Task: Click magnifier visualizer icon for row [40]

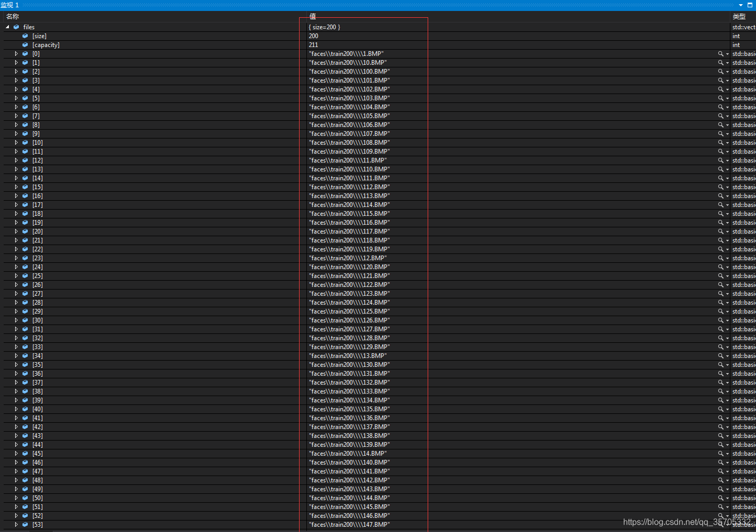Action: pyautogui.click(x=721, y=409)
